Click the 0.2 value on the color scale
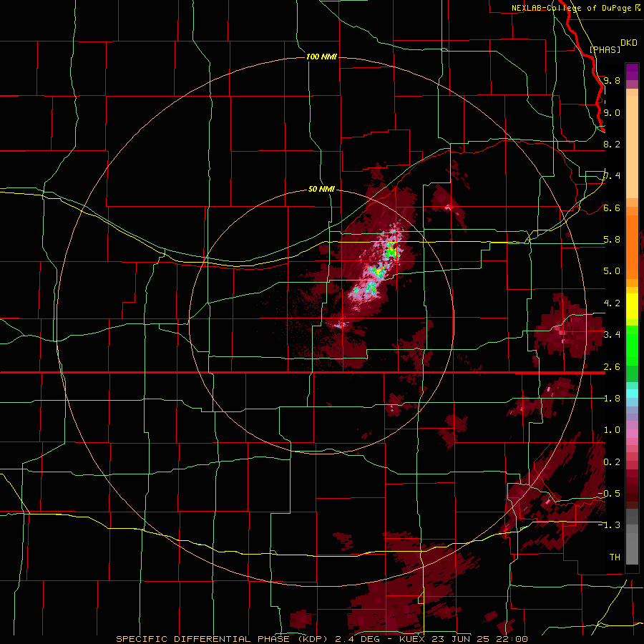This screenshot has height=644, width=644. (612, 462)
